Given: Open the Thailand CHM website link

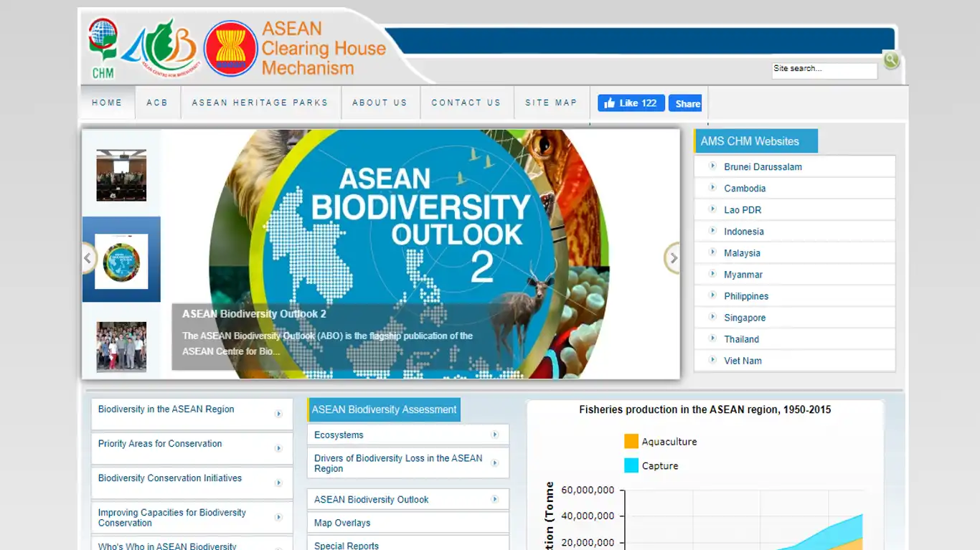Looking at the screenshot, I should (x=741, y=339).
